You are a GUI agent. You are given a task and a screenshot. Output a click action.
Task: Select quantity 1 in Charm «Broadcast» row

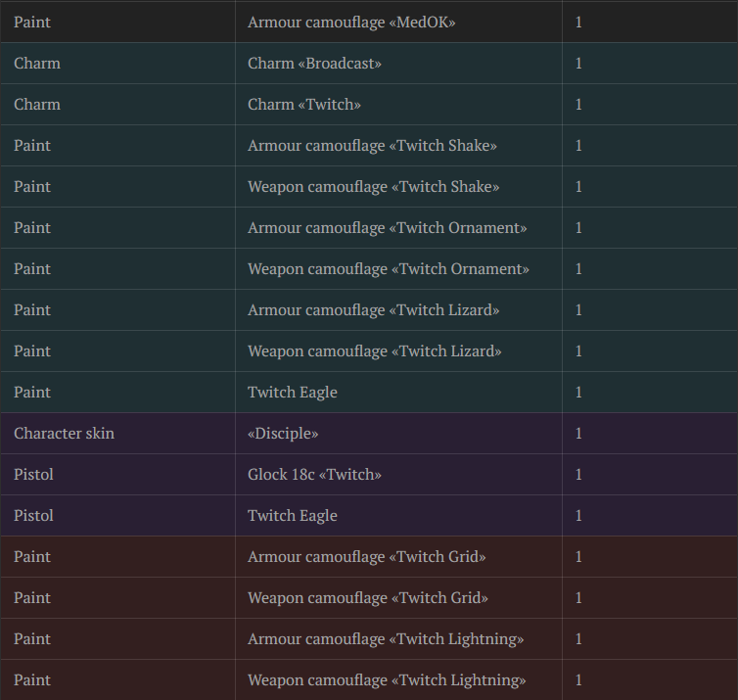click(578, 63)
